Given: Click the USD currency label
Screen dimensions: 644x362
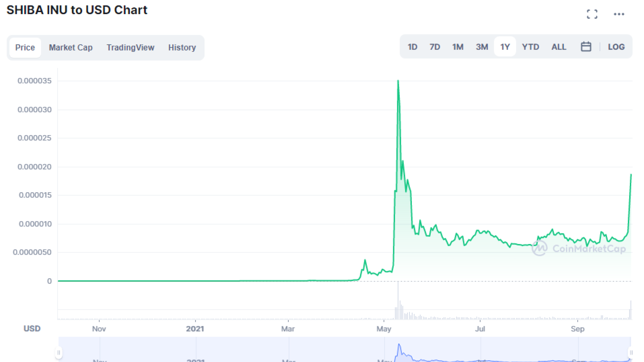Looking at the screenshot, I should (32, 329).
